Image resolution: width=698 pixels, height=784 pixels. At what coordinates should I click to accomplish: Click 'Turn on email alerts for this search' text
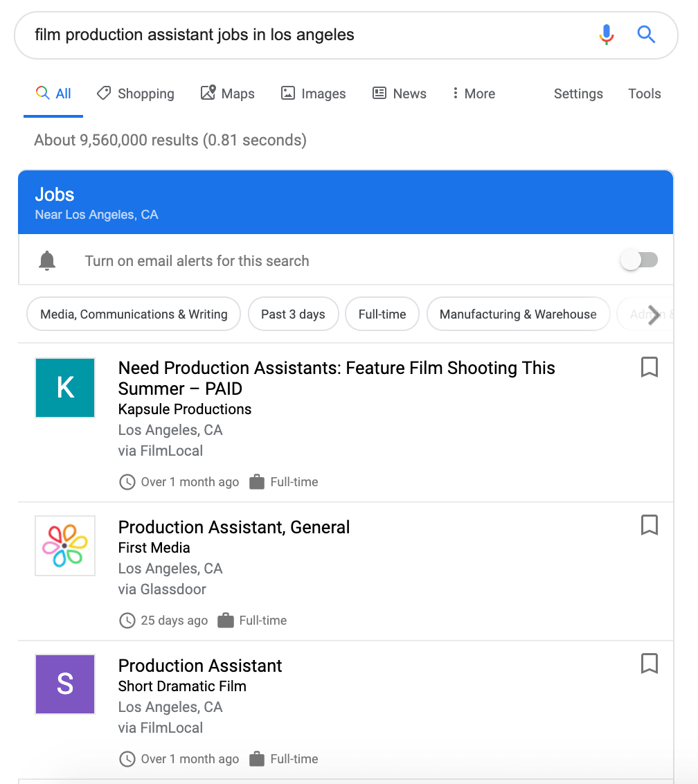(197, 261)
